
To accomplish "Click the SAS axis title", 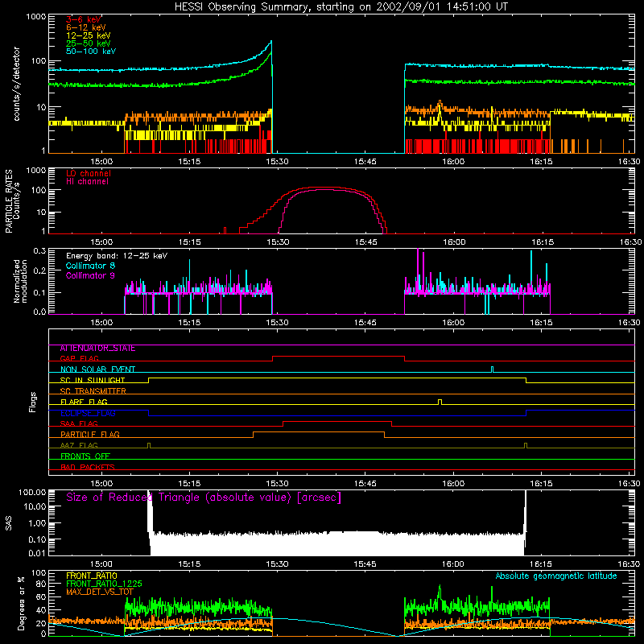I will (9, 523).
